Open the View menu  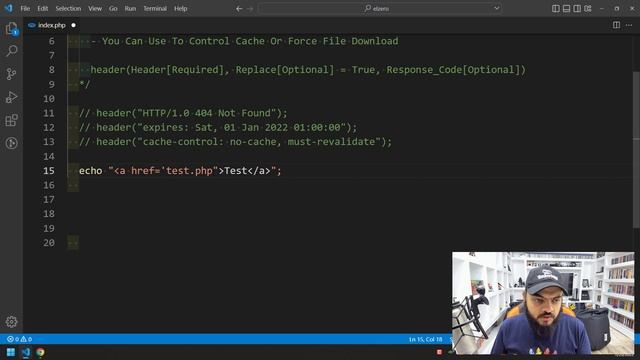tap(95, 9)
